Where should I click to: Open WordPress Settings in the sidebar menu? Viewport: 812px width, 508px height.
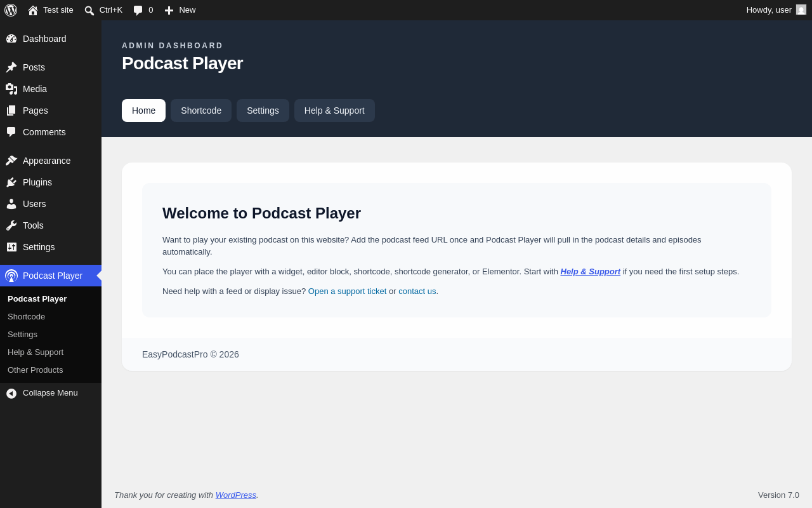pos(51,247)
